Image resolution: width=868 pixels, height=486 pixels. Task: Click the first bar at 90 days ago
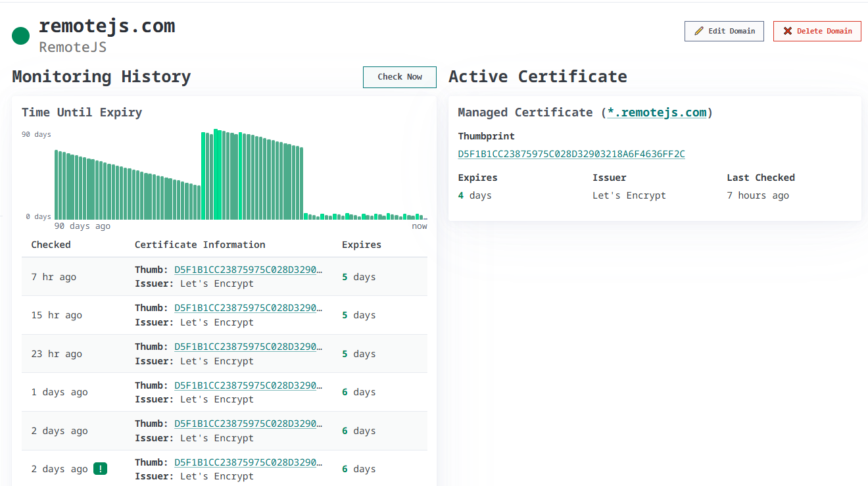tap(57, 185)
